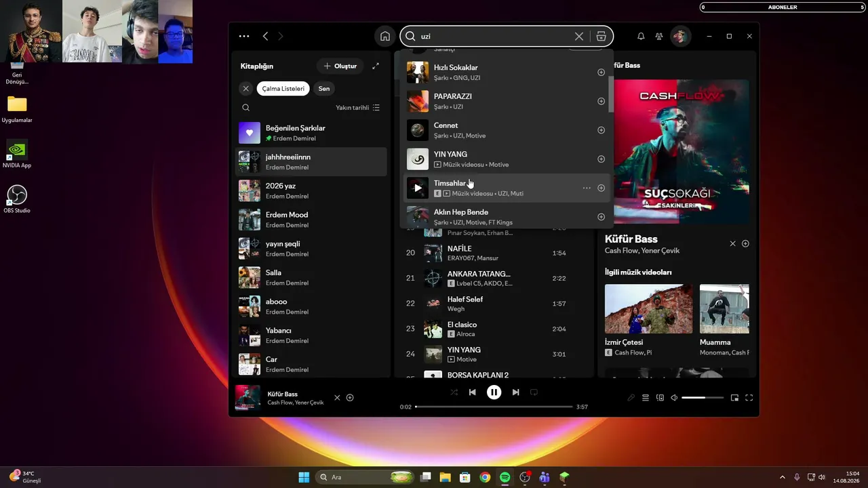Open the Oluştur create menu

pyautogui.click(x=340, y=66)
